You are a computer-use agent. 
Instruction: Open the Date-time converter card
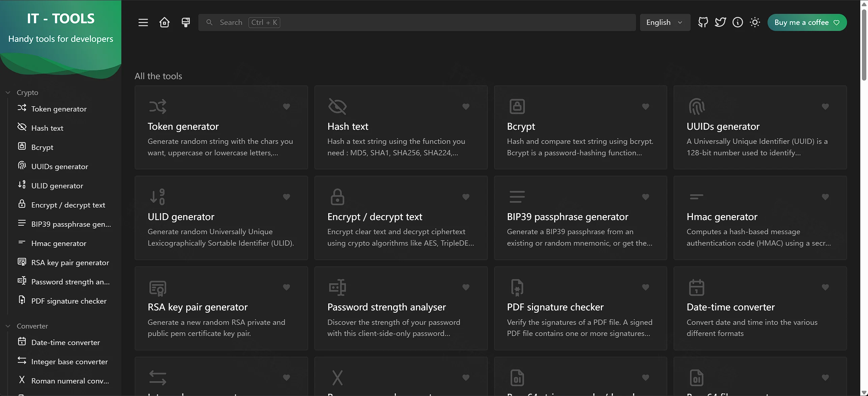coord(760,308)
